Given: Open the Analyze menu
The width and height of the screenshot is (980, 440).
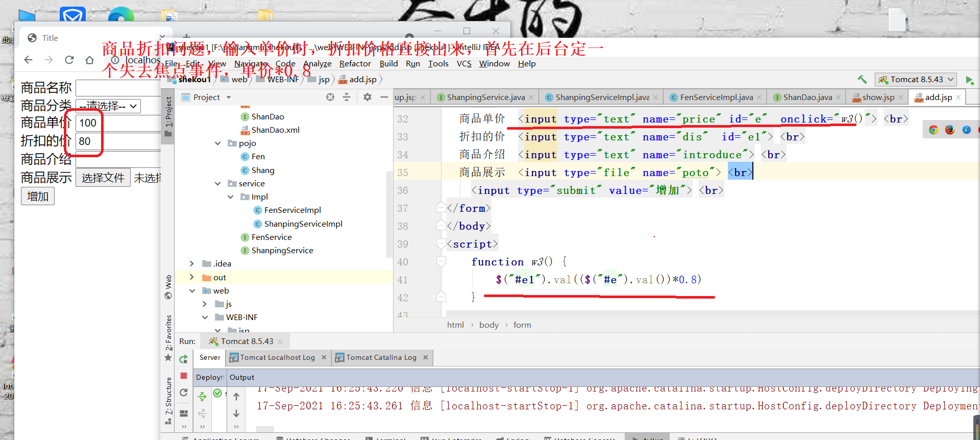Looking at the screenshot, I should coord(317,63).
